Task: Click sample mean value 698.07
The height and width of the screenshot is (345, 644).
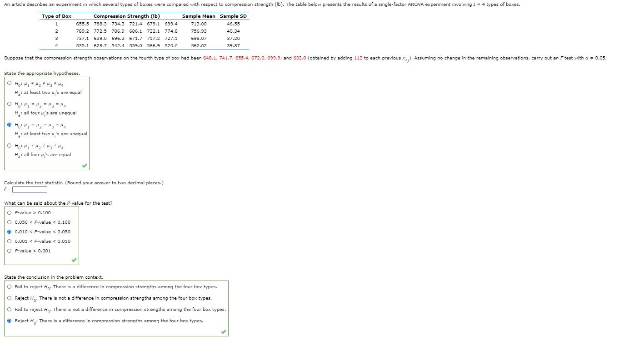Action: pos(199,38)
